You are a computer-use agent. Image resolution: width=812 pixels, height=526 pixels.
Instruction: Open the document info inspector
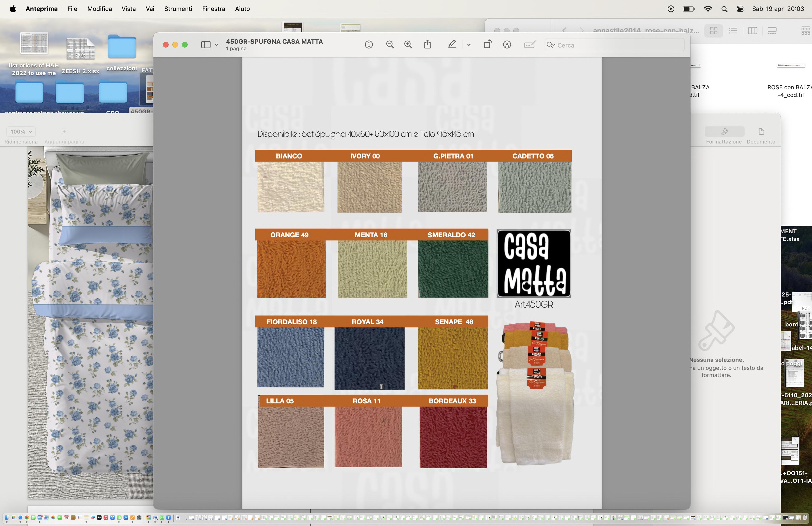coord(368,45)
